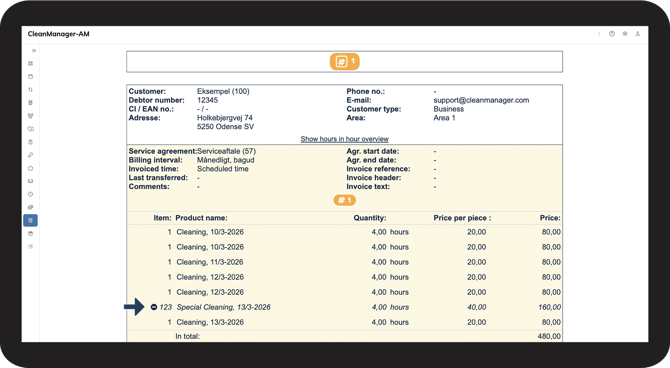Click customer name 'Eksempel (100)'
The image size is (670, 368).
coord(223,91)
